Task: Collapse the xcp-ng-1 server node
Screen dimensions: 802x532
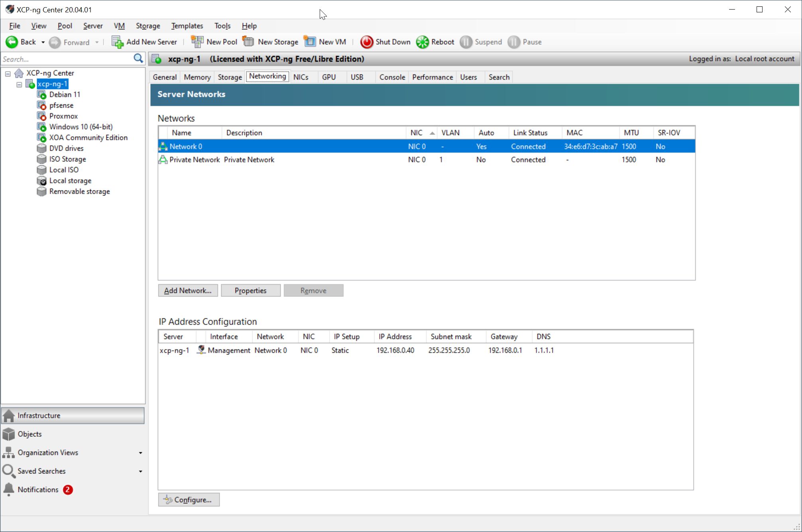Action: [19, 84]
